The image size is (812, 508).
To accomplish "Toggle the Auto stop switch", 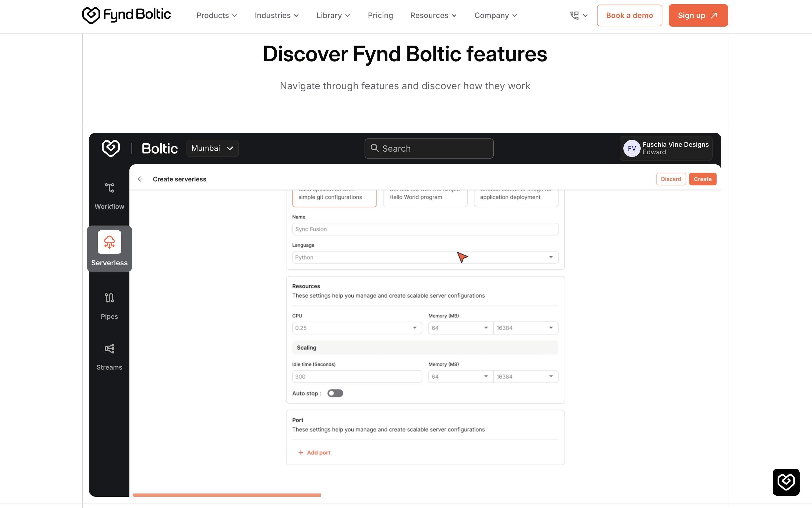I will click(x=335, y=393).
